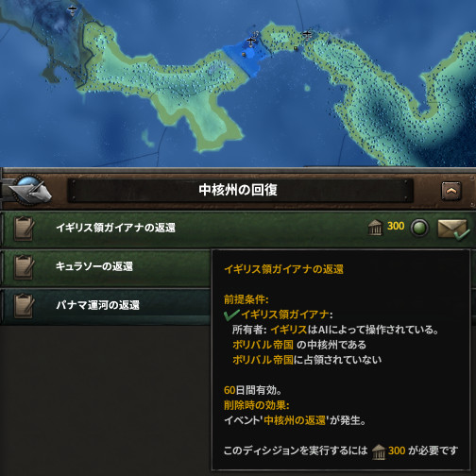476x476 pixels.
Task: Click the clipboard icon for イギリス領ガイアナの返還
Action: pyautogui.click(x=24, y=229)
